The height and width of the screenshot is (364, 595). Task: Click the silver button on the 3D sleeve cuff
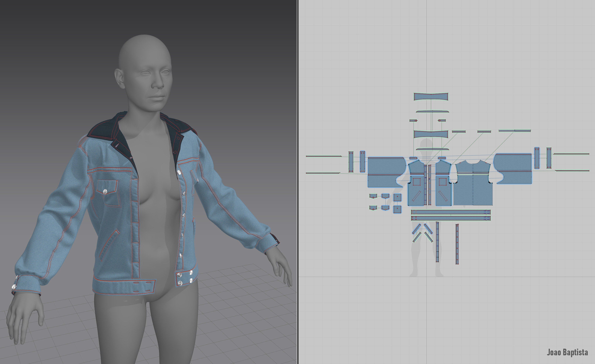coord(14,286)
